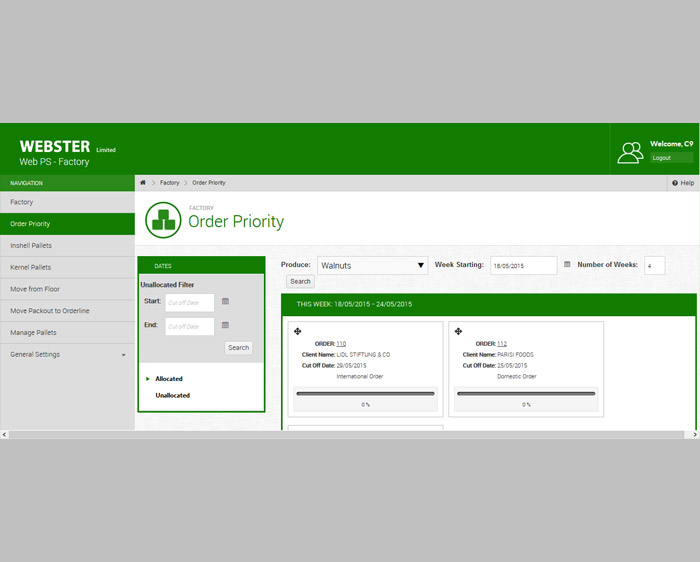This screenshot has width=700, height=562.
Task: Click the Order Priority boxes logo icon
Action: point(163,220)
